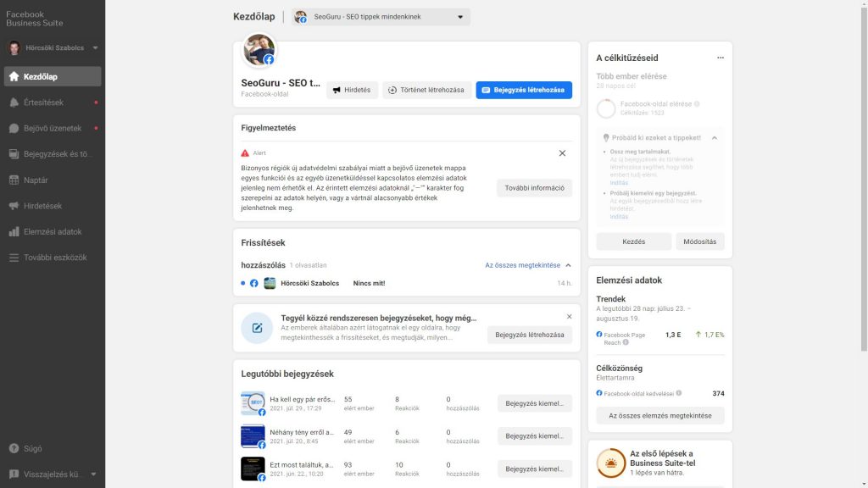Viewport: 868px width, 488px height.
Task: Select the Naptár calendar icon
Action: [12, 180]
